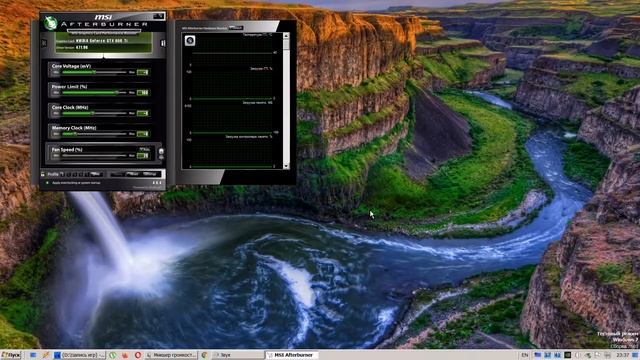Click the Hardware Monitor scrollbar down arrow
This screenshot has height=360, width=640.
286,166
